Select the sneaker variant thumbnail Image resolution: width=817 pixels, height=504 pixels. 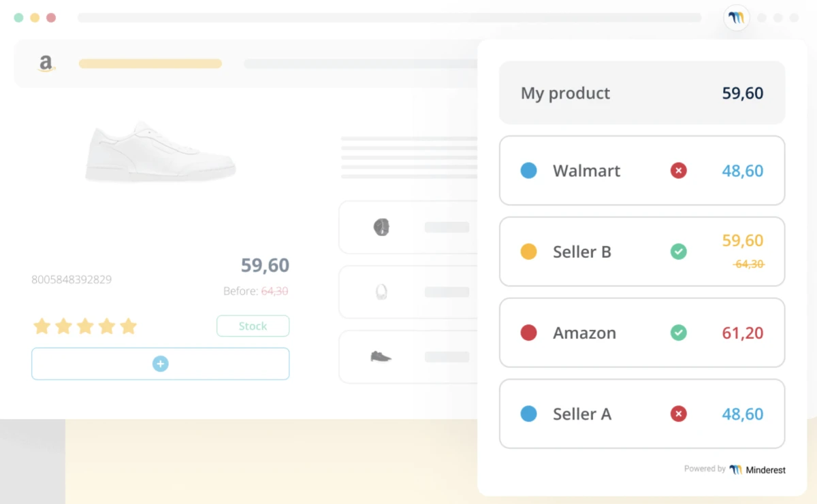(x=381, y=356)
